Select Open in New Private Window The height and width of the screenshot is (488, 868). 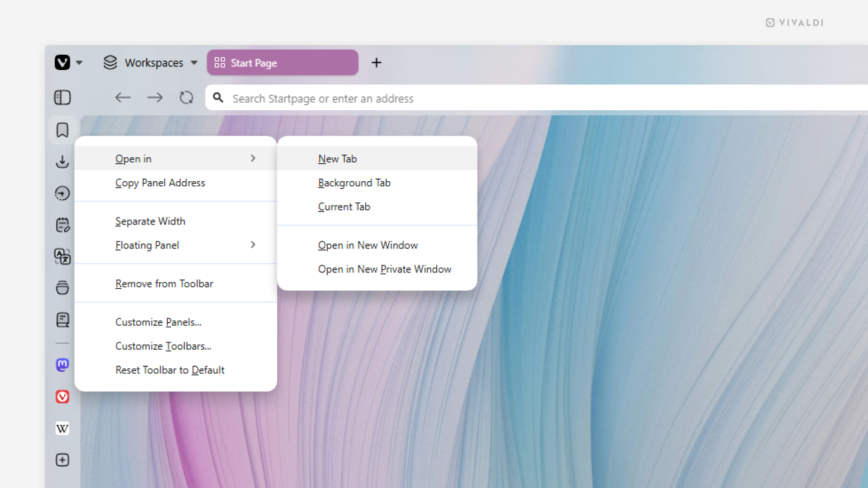click(377, 269)
